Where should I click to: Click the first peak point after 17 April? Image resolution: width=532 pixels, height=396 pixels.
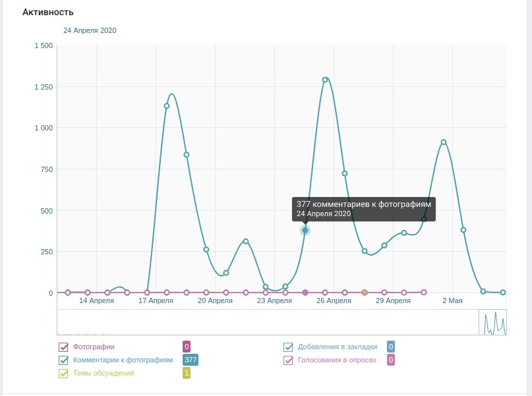167,106
